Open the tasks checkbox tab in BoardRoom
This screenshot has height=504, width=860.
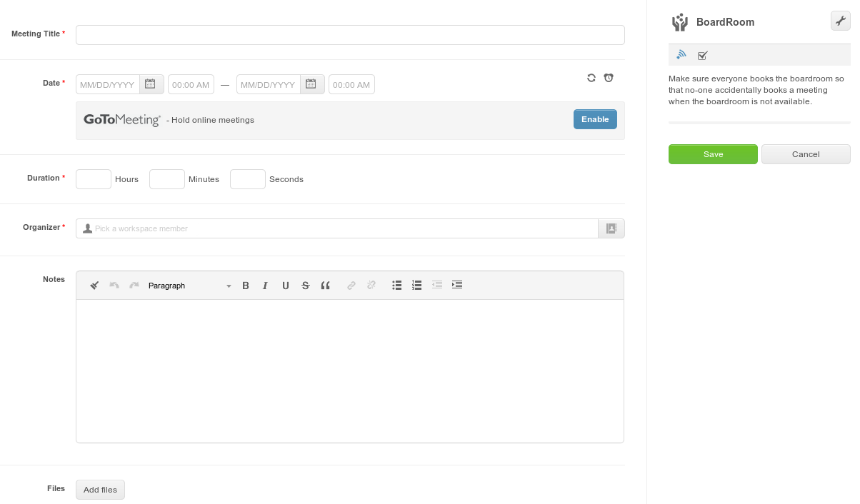(x=702, y=55)
